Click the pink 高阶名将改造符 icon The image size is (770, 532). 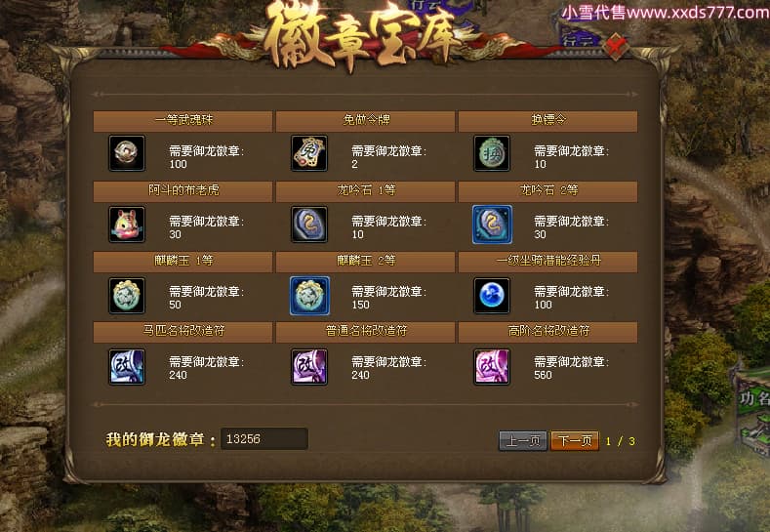pyautogui.click(x=492, y=366)
